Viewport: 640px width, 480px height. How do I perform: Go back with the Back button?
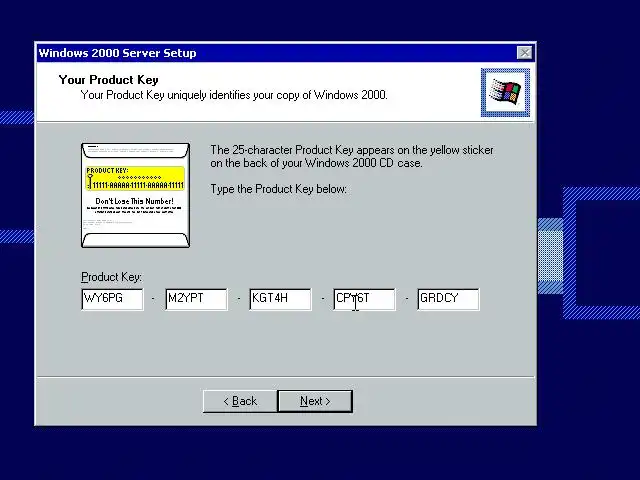[240, 401]
